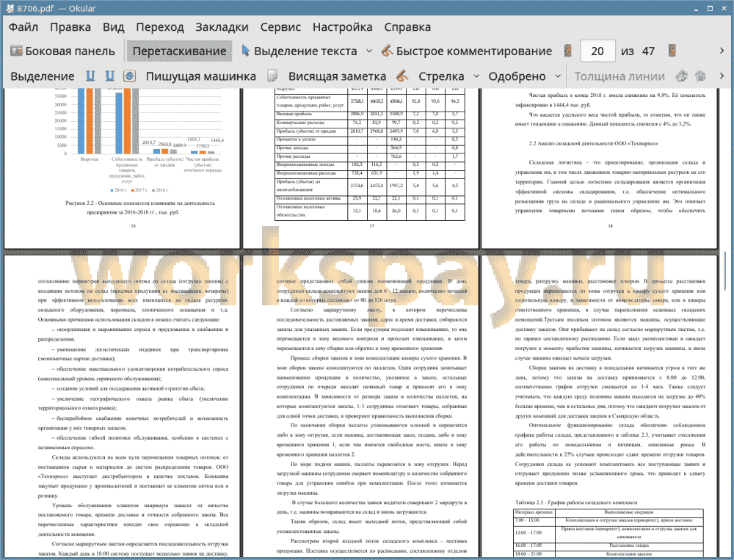The image size is (734, 560).
Task: Open the Справка menu
Action: 407,27
